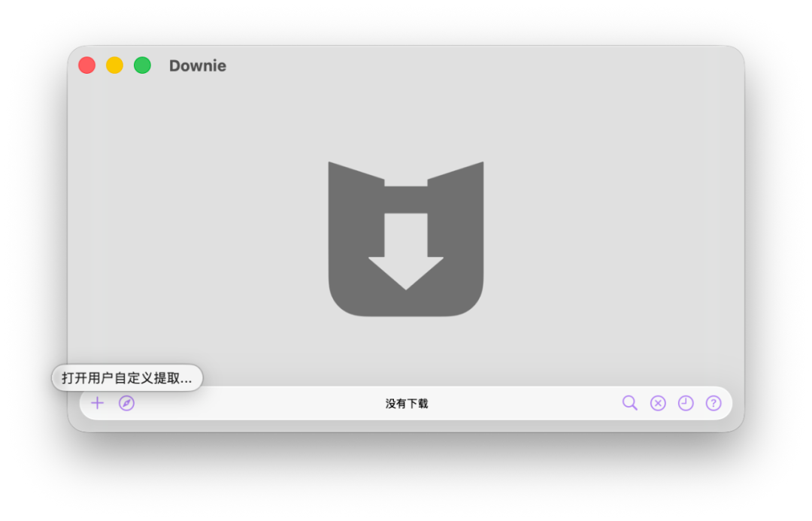
Task: Click the history clock between cancel and help icons
Action: pyautogui.click(x=685, y=403)
